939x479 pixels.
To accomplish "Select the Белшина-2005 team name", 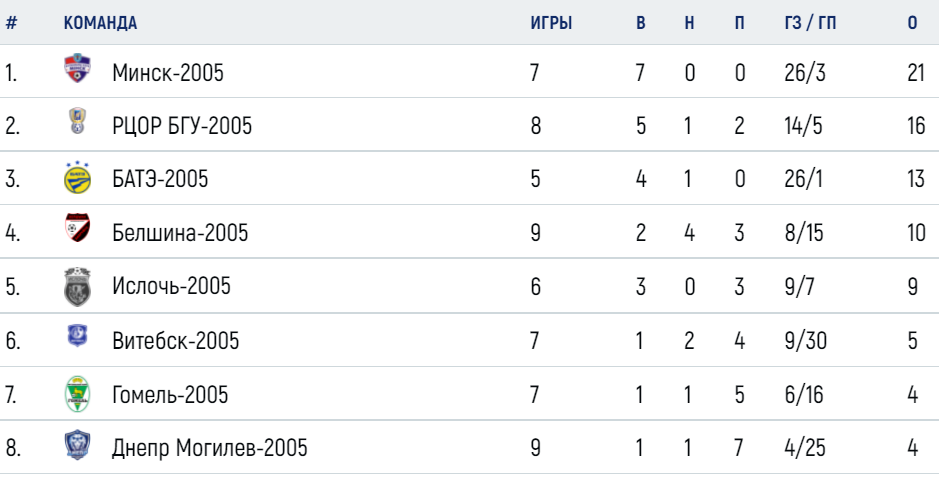I will (180, 233).
